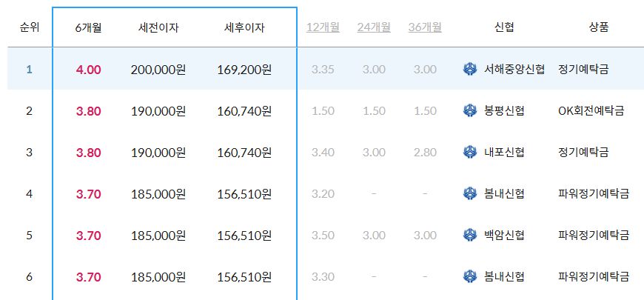Open 봄내신협 name in rank 4 row
The image size is (644, 300).
(504, 194)
